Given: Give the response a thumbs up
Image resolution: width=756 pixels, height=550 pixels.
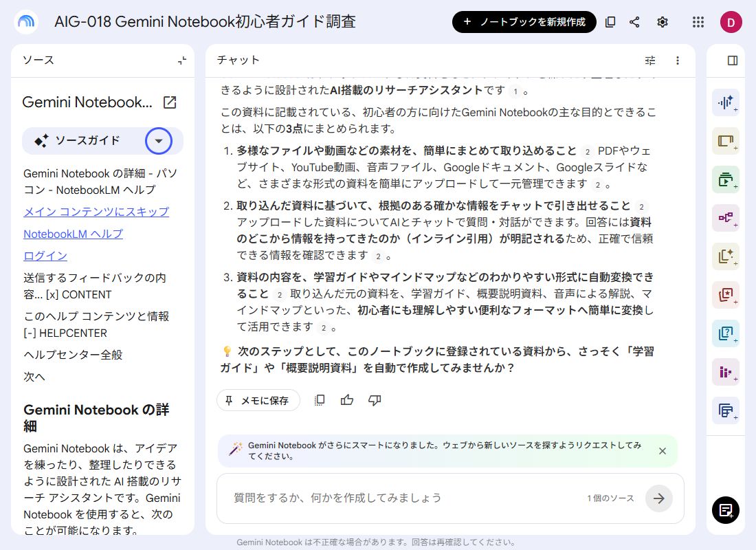Looking at the screenshot, I should point(346,400).
